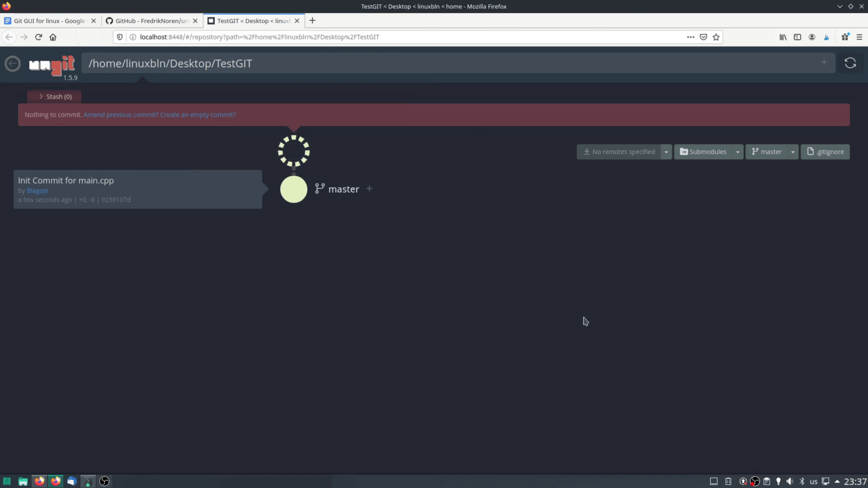The image size is (868, 488).
Task: Click the plus icon in the path bar
Action: pyautogui.click(x=824, y=62)
